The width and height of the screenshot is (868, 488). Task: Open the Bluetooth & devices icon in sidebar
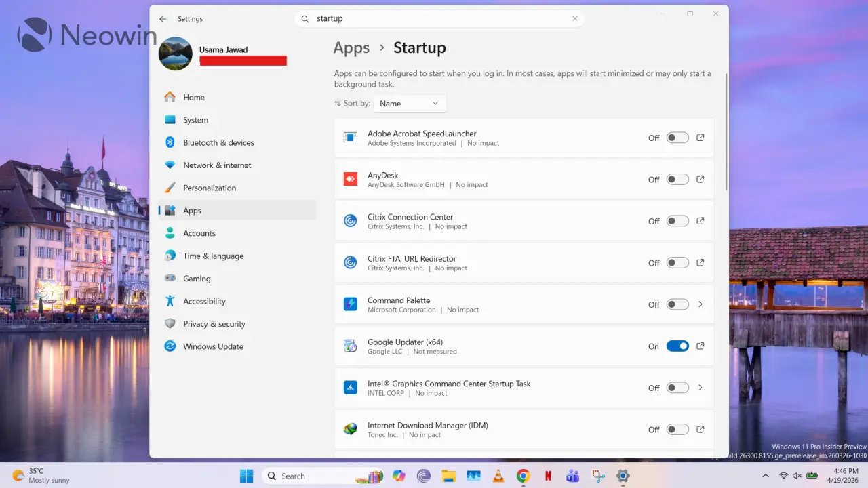pos(170,142)
